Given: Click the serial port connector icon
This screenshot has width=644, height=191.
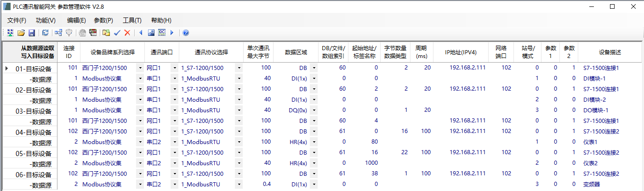Looking at the screenshot, I should coord(69,33).
